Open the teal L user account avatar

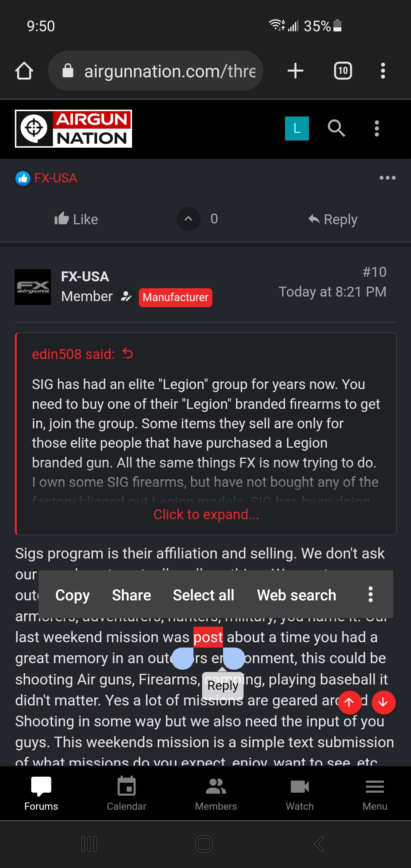click(297, 129)
